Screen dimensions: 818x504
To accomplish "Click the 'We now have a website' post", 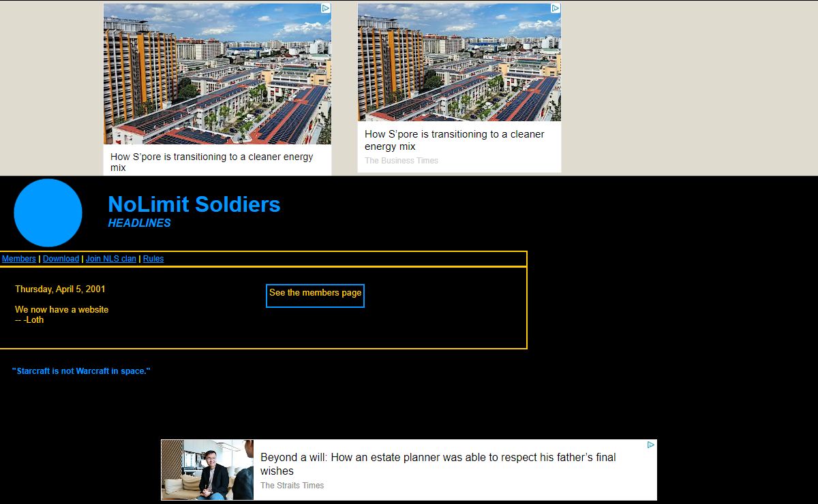I will 61,310.
